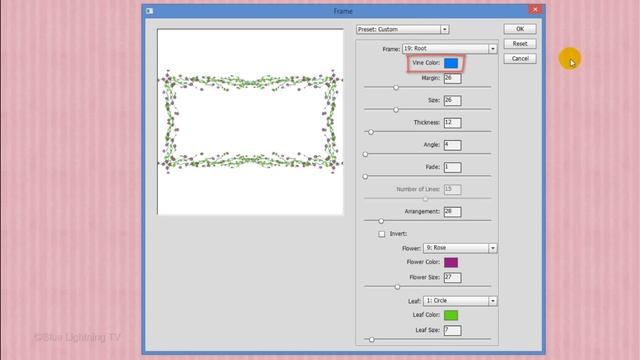Click the Arrangement value field
The image size is (640, 360).
point(452,212)
